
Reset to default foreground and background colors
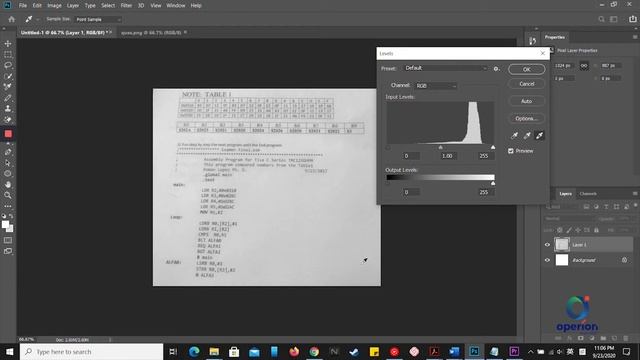pyautogui.click(x=4, y=216)
